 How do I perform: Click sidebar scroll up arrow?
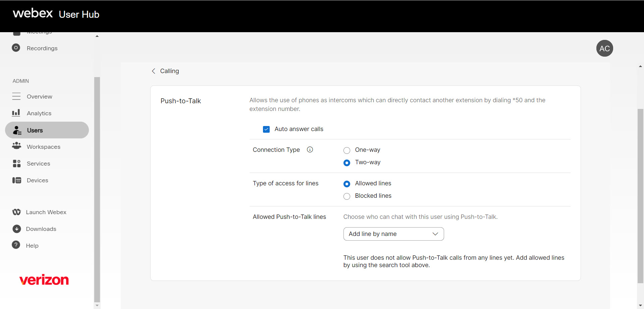(97, 36)
